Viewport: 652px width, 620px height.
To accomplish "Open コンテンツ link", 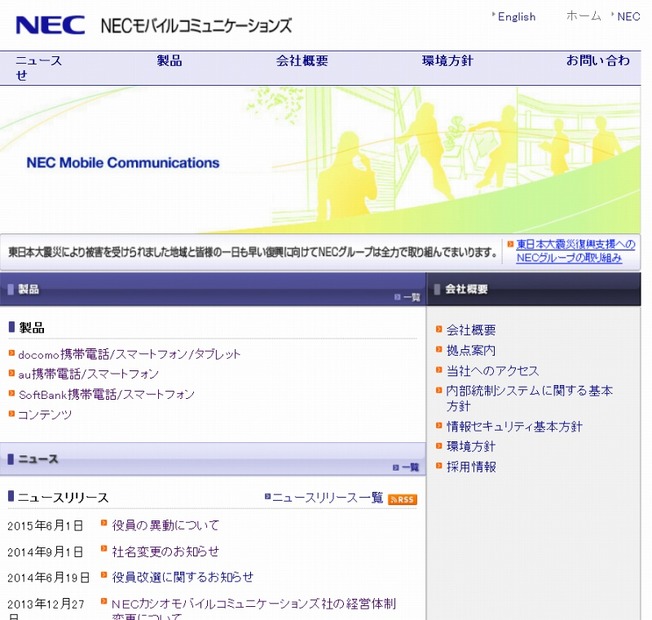I will 45,415.
